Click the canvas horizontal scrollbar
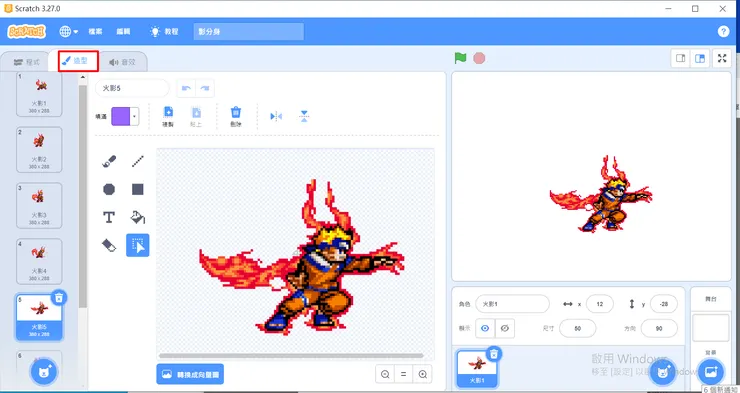The image size is (740, 393). pos(291,356)
